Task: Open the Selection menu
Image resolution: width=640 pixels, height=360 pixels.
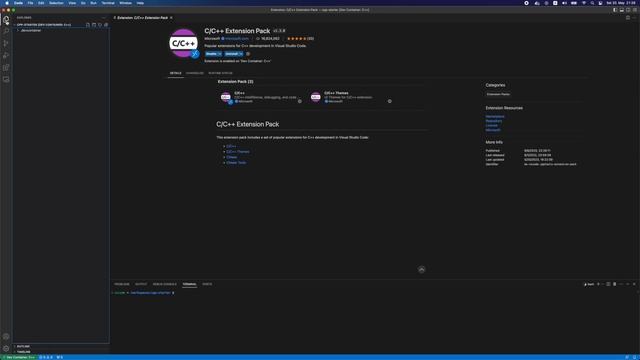Action: [56, 3]
